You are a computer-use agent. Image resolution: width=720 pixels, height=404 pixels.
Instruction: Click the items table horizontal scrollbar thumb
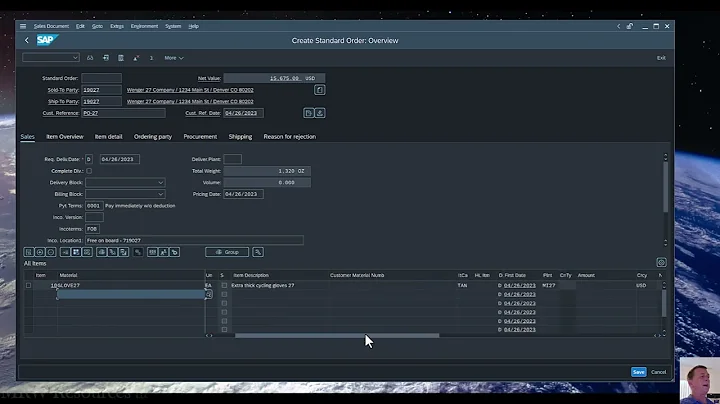point(337,336)
